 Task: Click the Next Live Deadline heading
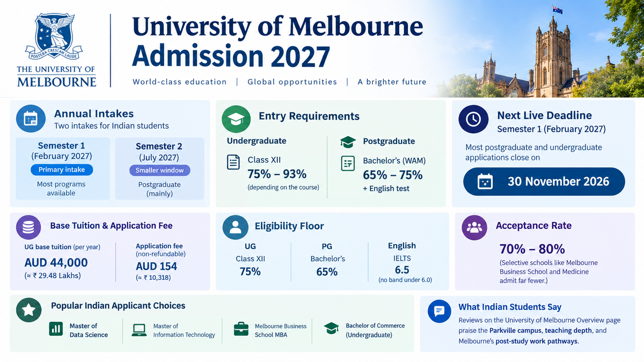point(544,115)
